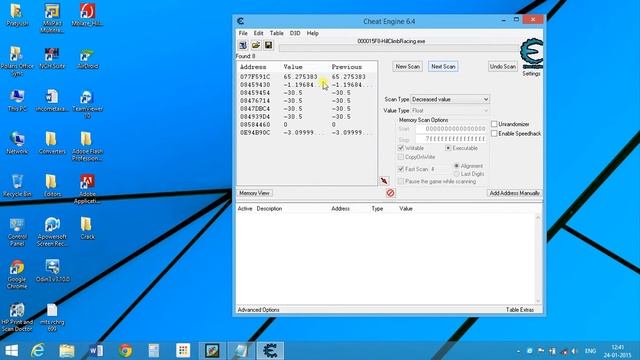The height and width of the screenshot is (360, 640).
Task: Click the New Scan button
Action: point(407,67)
